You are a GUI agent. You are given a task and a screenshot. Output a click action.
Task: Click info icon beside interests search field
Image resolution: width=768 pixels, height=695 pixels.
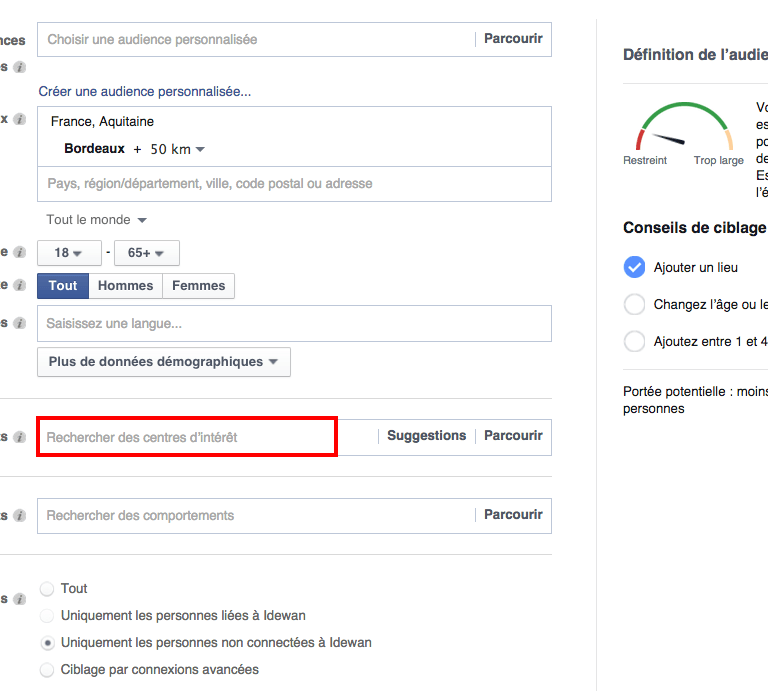[x=19, y=437]
